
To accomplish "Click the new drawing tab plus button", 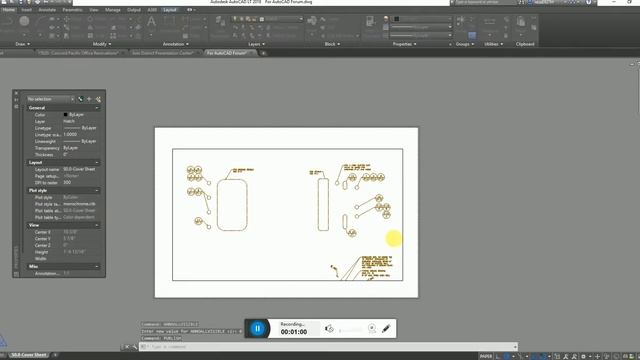I will click(x=263, y=53).
